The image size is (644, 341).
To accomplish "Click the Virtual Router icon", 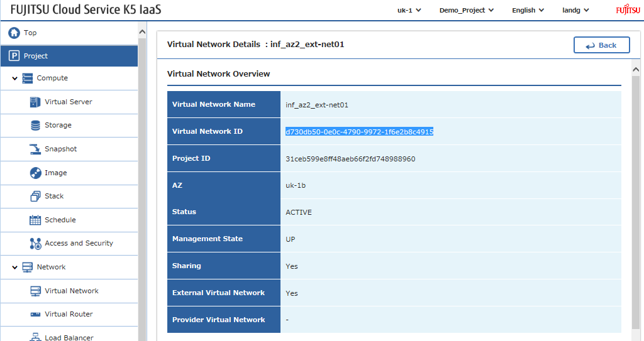I will [x=35, y=315].
